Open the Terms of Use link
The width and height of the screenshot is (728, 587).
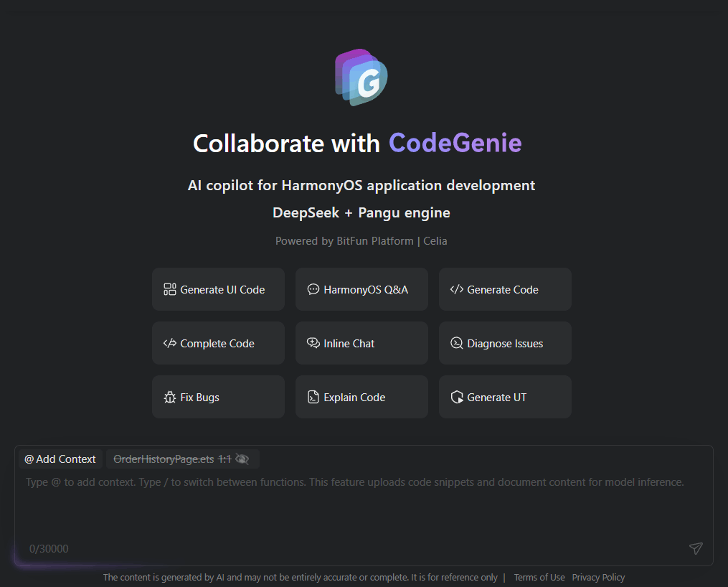539,577
